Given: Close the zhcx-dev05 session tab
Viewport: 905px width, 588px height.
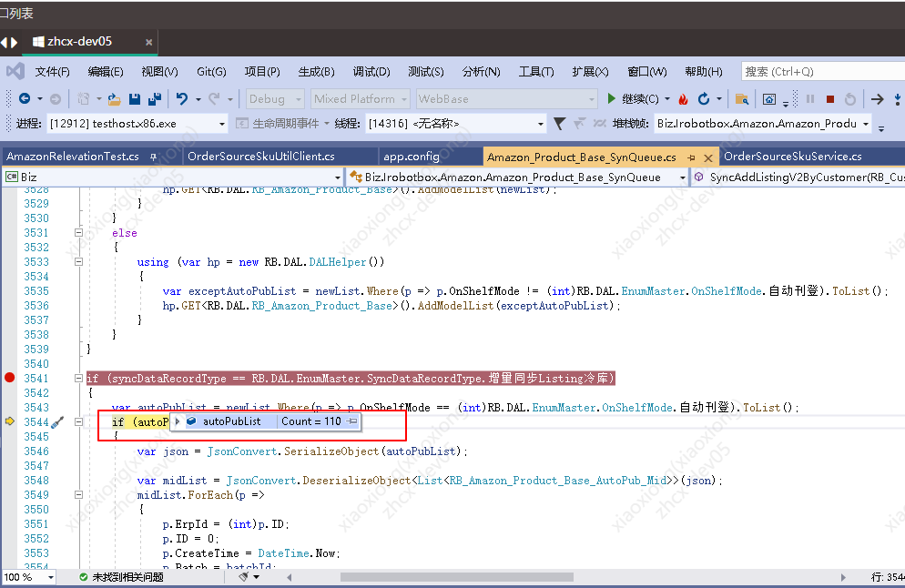Looking at the screenshot, I should coord(149,42).
